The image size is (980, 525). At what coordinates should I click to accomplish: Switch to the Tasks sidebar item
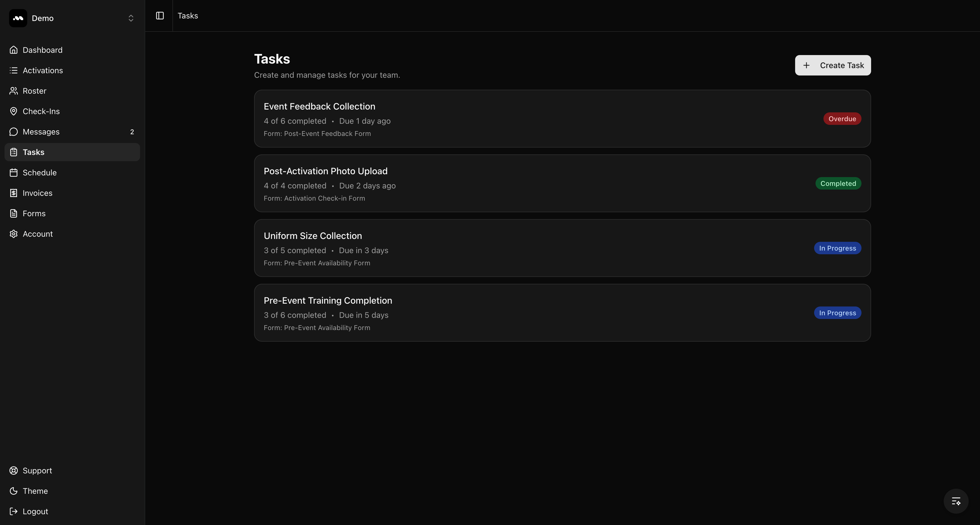point(33,152)
